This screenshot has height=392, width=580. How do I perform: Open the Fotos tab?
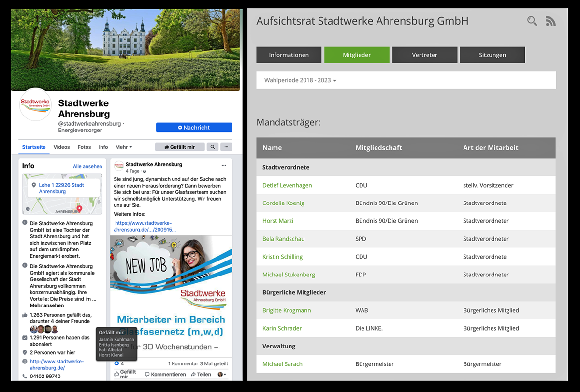pyautogui.click(x=84, y=147)
